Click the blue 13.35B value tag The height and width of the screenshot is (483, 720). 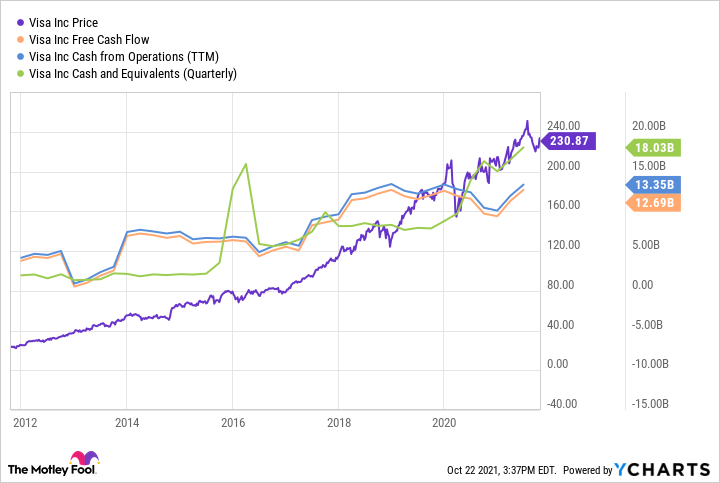[655, 184]
